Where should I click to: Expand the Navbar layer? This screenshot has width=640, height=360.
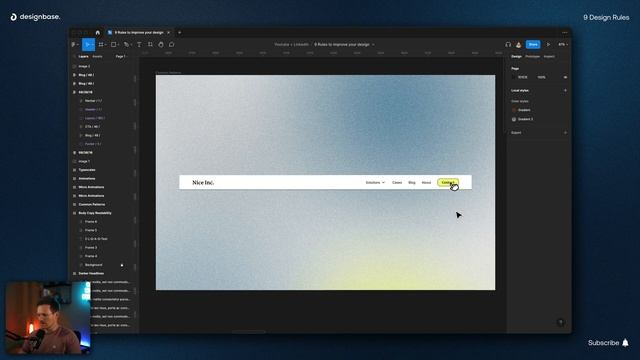coord(81,101)
